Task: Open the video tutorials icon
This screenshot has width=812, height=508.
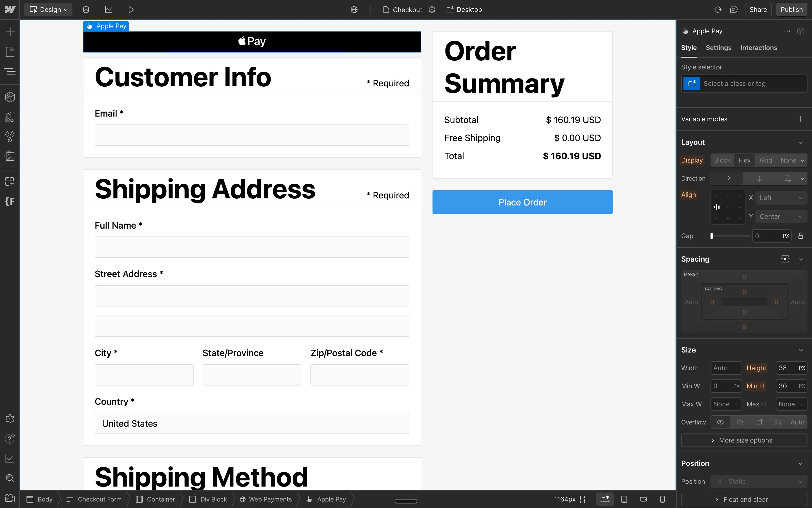Action: coord(10,498)
